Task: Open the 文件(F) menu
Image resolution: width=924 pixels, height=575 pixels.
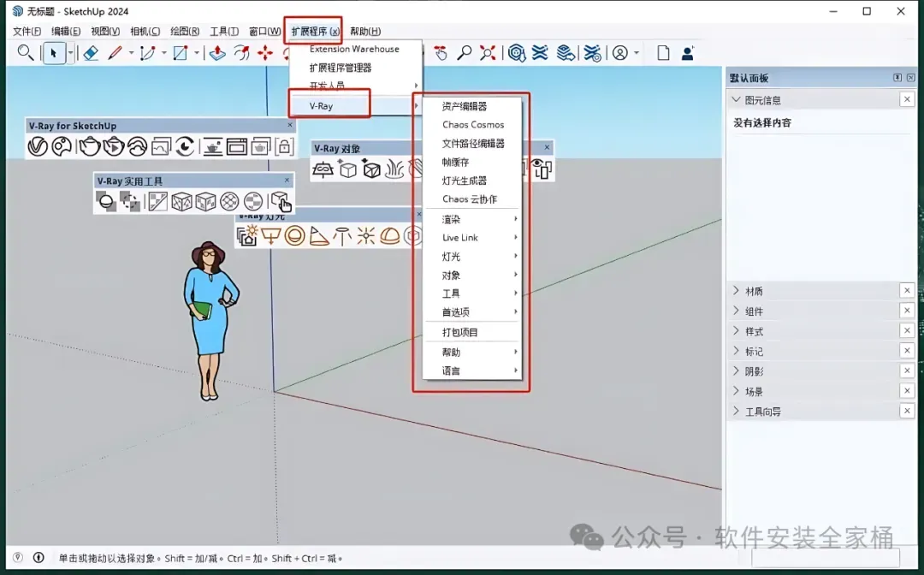Action: point(27,31)
